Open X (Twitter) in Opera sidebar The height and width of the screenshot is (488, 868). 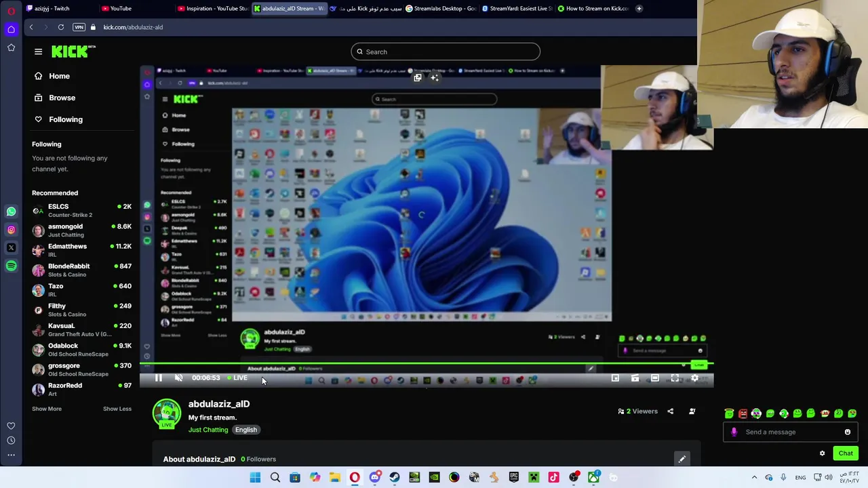click(x=11, y=248)
